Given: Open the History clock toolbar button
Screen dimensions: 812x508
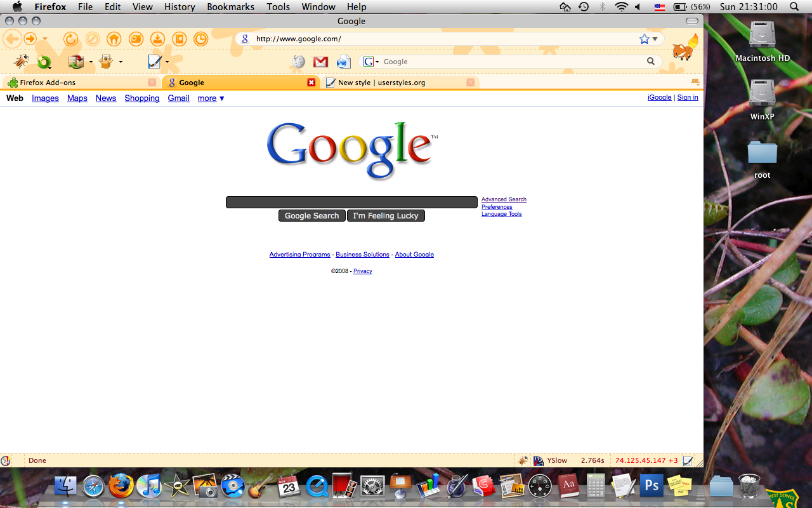Looking at the screenshot, I should tap(200, 39).
